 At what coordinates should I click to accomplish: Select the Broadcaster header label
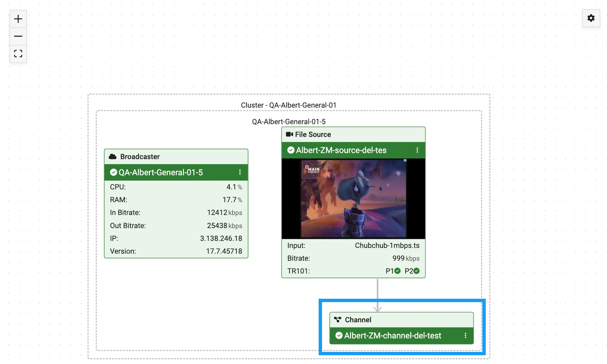[140, 156]
